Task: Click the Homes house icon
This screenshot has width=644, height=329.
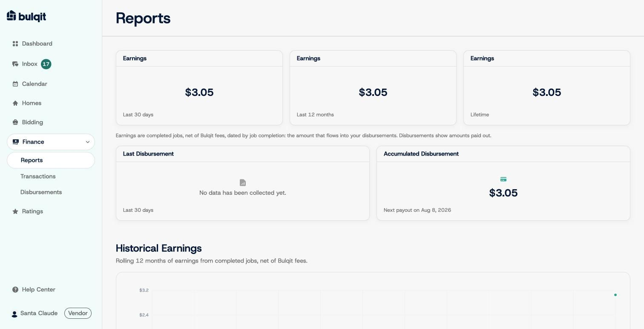Action: 15,103
